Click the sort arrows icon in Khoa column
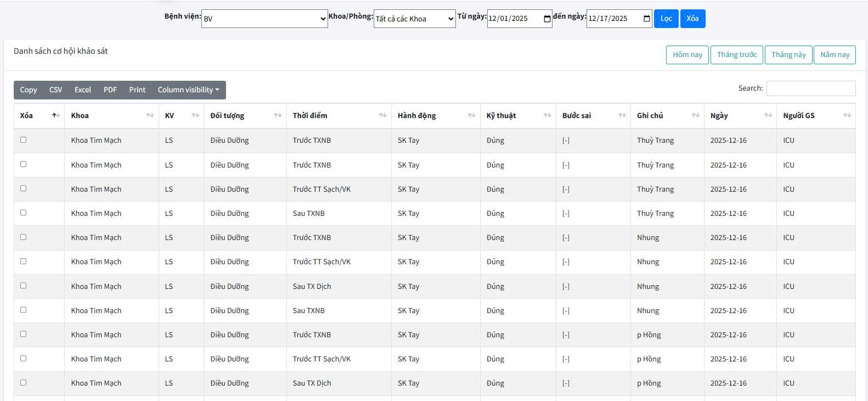868x401 pixels. tap(150, 115)
